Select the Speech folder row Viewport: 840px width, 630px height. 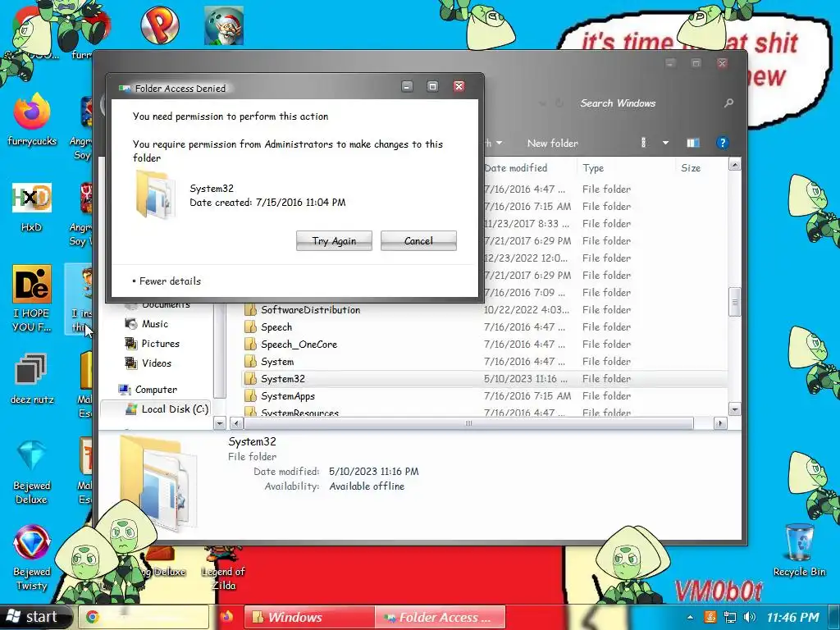pos(484,326)
